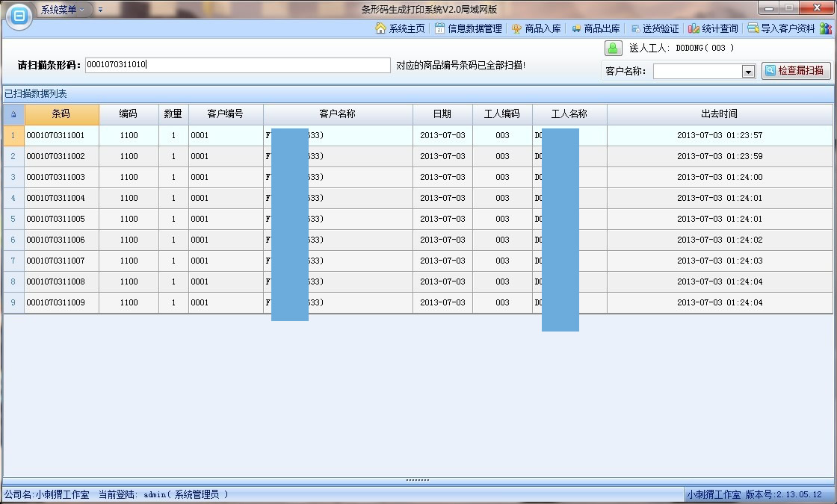Select barcode cell 0001070311004
Image resolution: width=837 pixels, height=504 pixels.
(x=61, y=198)
